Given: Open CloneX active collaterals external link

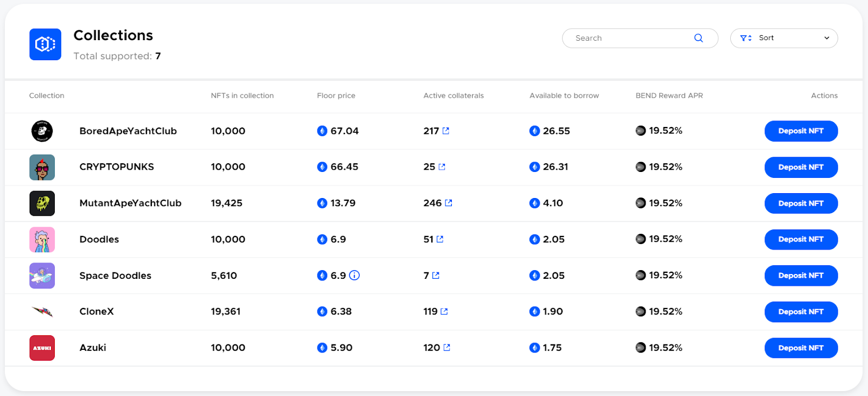Looking at the screenshot, I should pyautogui.click(x=444, y=311).
